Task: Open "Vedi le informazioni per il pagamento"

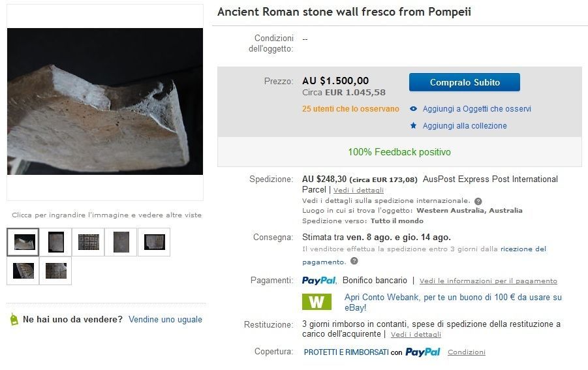Action: [488, 281]
